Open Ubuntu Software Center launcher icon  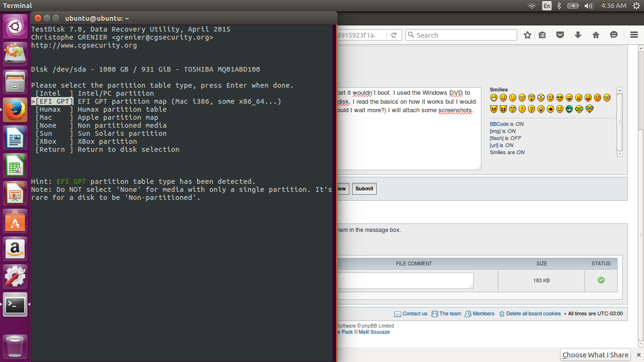(15, 221)
